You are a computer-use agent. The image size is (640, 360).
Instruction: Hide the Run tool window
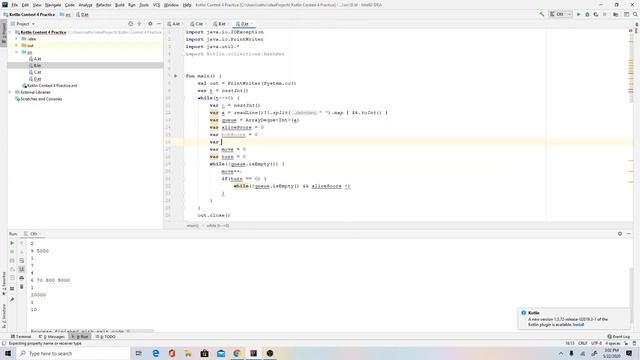[x=629, y=233]
